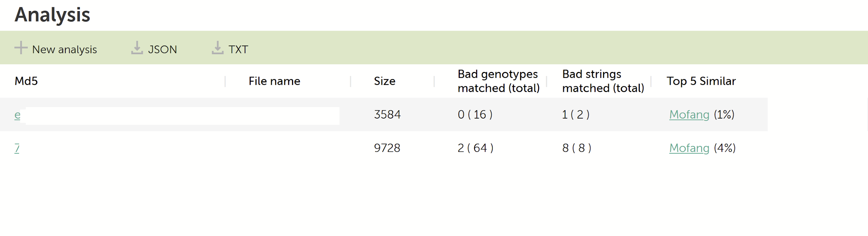The image size is (868, 236).
Task: Select the File name column header
Action: point(274,81)
